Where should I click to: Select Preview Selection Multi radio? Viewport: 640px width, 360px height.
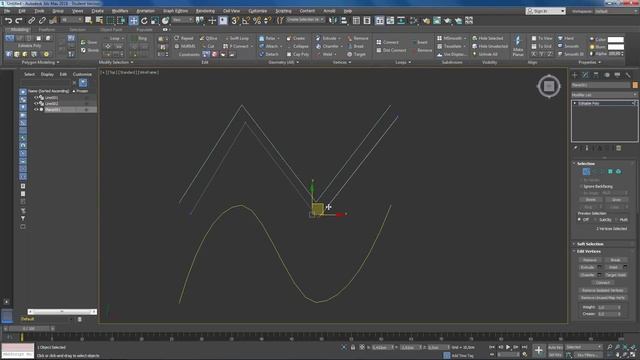[616, 220]
